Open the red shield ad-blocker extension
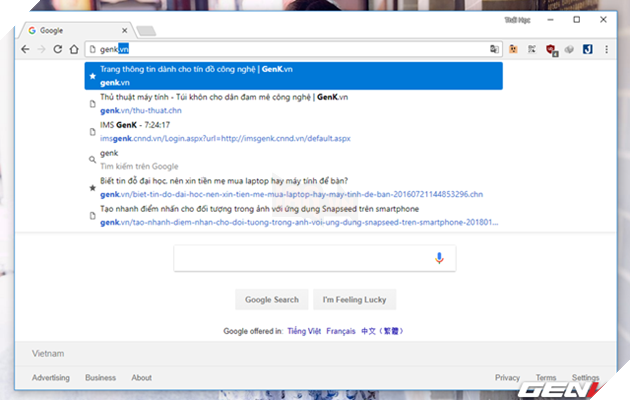The width and height of the screenshot is (630, 400). (x=551, y=50)
